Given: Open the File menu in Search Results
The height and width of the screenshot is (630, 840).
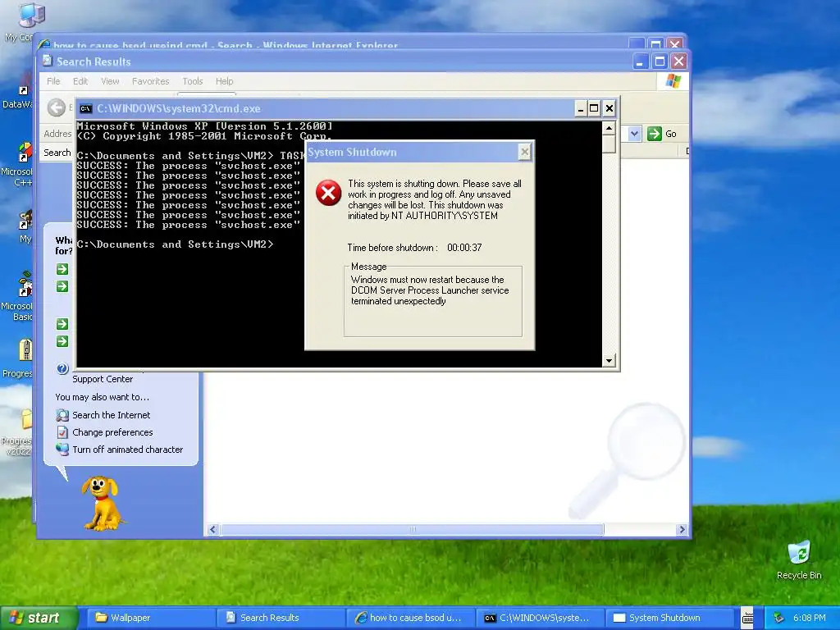Looking at the screenshot, I should (x=53, y=81).
